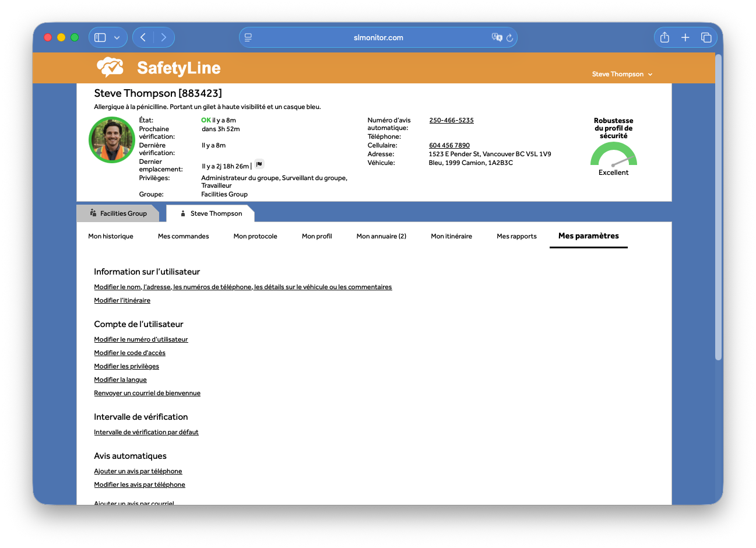Open Modifier la langue link
This screenshot has width=756, height=548.
click(121, 380)
